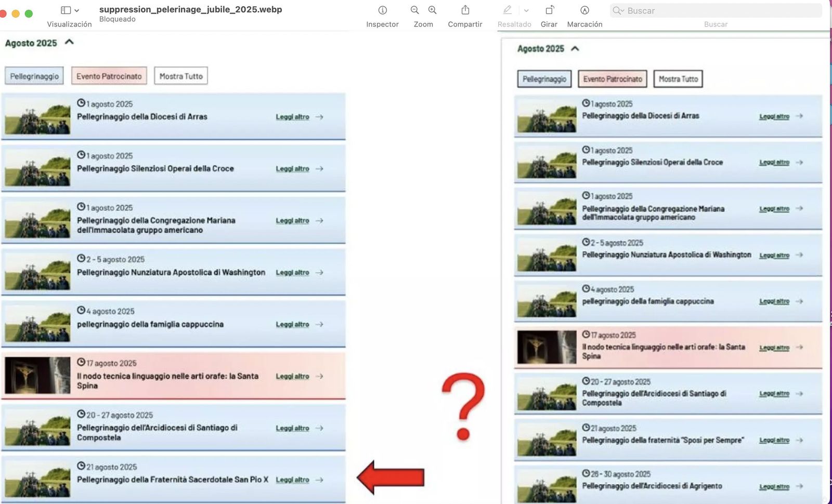Open the Resaltado color dropdown arrow
This screenshot has height=504, width=832.
click(527, 10)
